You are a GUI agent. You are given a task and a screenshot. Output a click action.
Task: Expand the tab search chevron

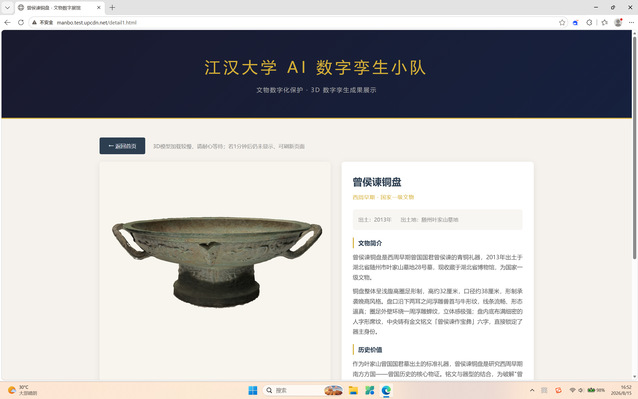point(7,7)
